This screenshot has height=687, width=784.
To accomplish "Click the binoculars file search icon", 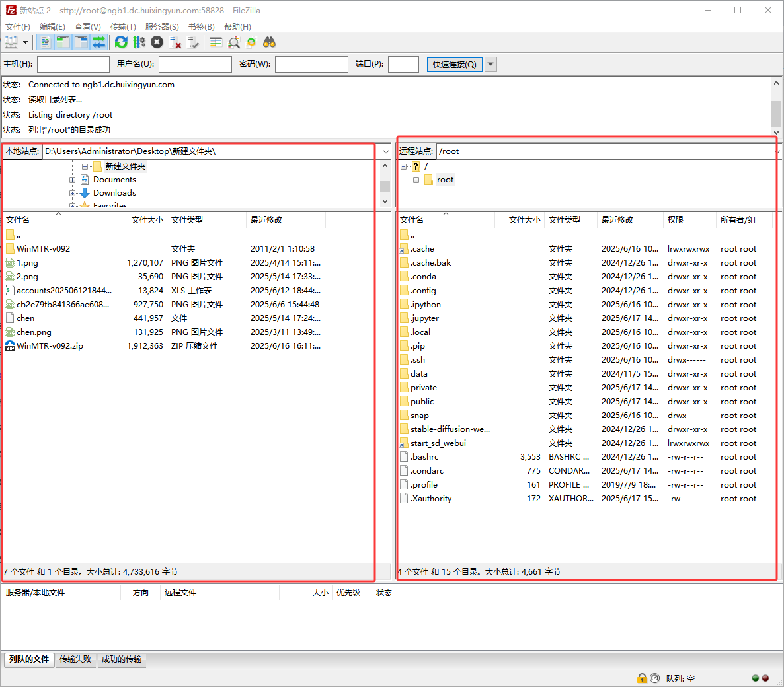I will [x=269, y=42].
